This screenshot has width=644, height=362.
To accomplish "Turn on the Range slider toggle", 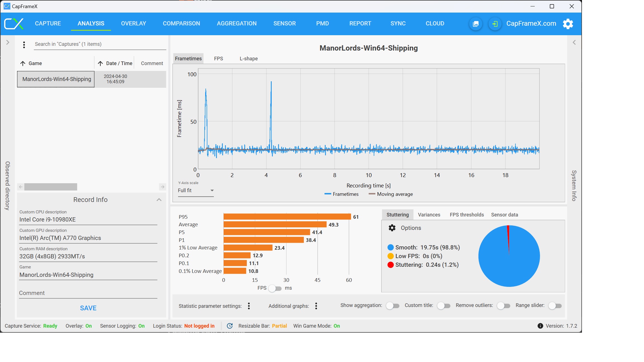I will (555, 306).
